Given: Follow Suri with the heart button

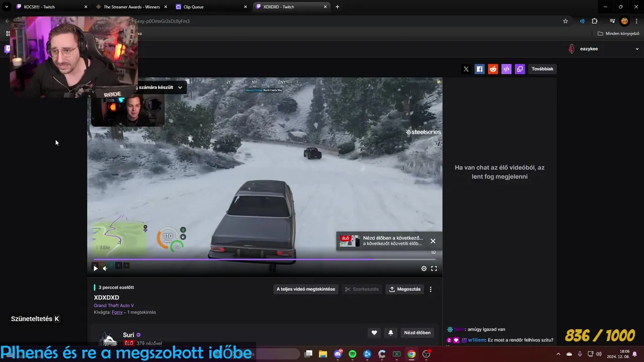Looking at the screenshot, I should point(374,332).
